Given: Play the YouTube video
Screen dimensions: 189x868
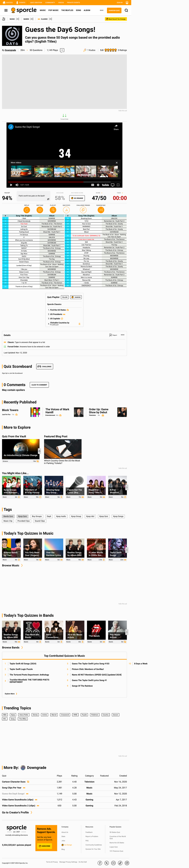Looking at the screenshot, I should 11,185.
